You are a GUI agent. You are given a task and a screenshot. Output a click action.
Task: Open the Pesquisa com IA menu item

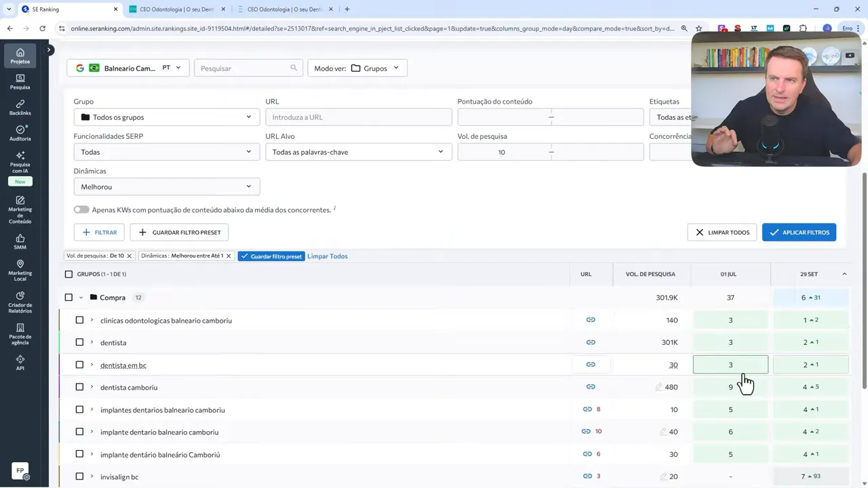tap(20, 163)
